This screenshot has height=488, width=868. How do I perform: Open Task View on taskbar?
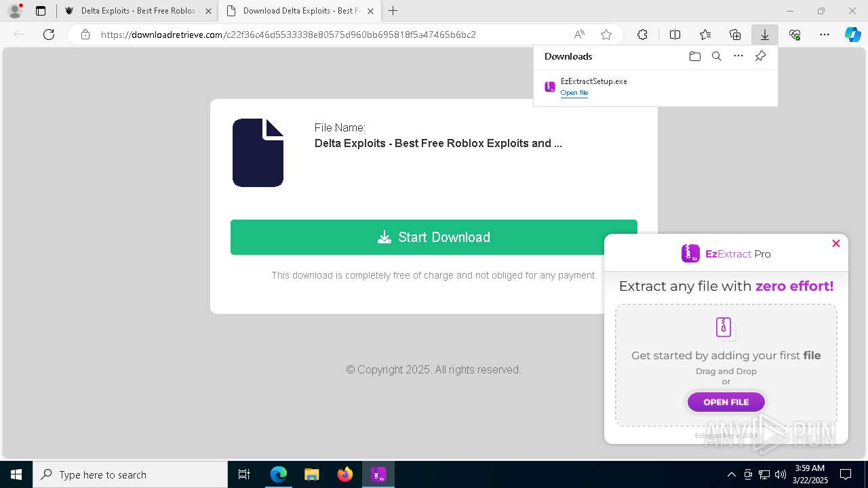[x=244, y=474]
